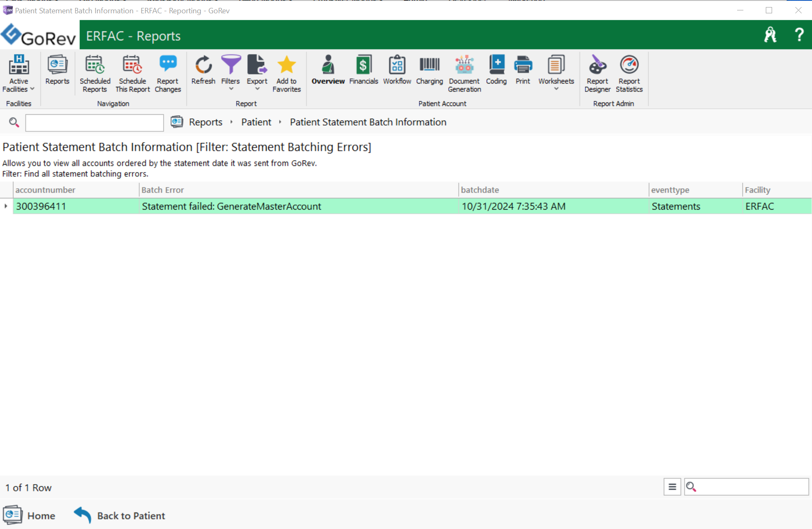The image size is (812, 529).
Task: Open Report Statistics
Action: pos(629,74)
